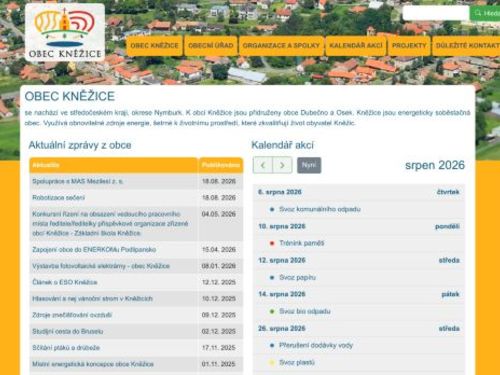Open Přerušení dodávky vody event
Viewport: 500px width, 375px height.
tap(316, 345)
